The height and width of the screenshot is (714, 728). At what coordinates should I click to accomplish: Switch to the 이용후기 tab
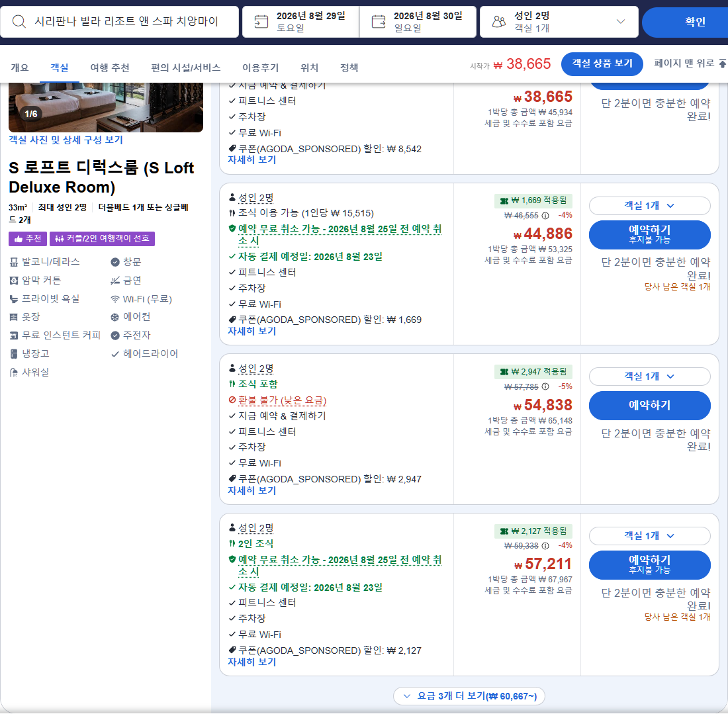pos(261,67)
